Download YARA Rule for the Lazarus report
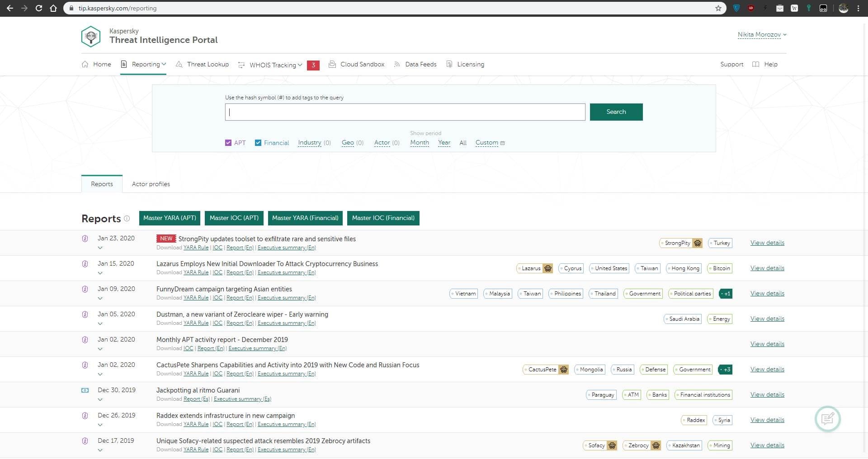The width and height of the screenshot is (868, 459). [x=196, y=272]
